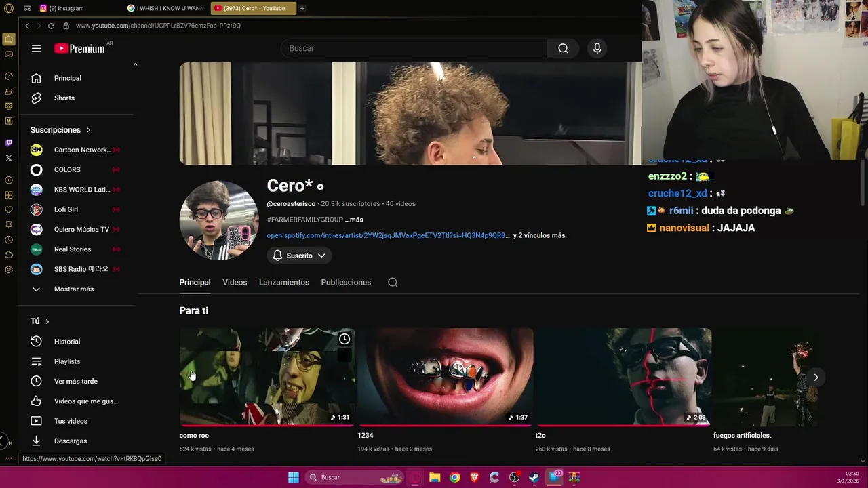The height and width of the screenshot is (488, 868).
Task: Select the channel 'Principal' tab
Action: point(195,283)
